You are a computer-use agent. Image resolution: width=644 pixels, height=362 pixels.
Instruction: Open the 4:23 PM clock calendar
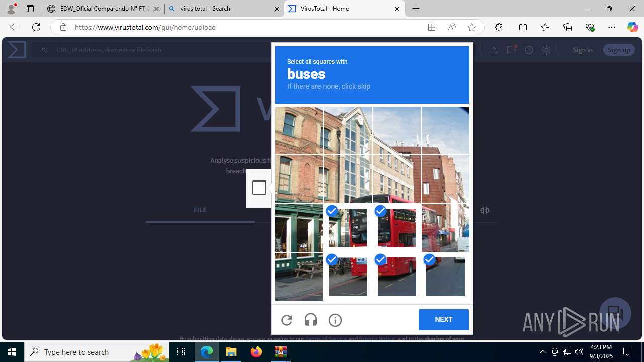601,352
